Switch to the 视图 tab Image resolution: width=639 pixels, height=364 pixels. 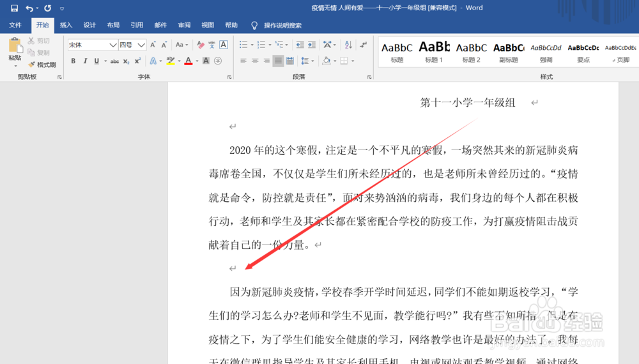point(208,26)
